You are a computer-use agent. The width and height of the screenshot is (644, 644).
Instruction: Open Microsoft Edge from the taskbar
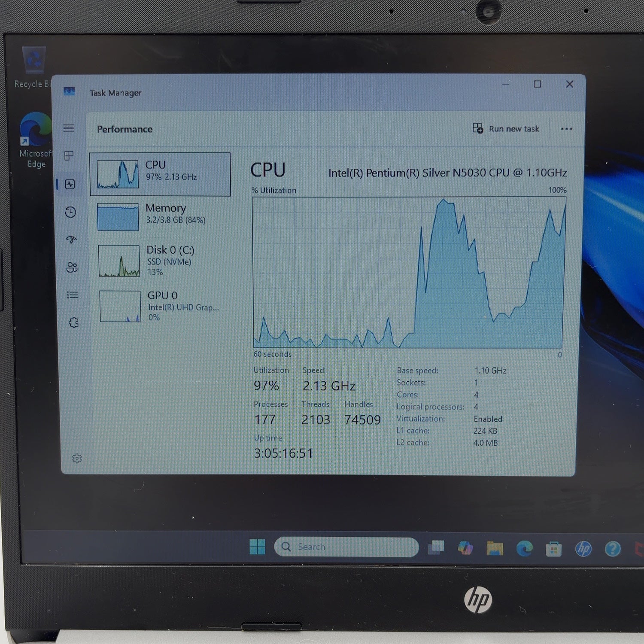524,548
